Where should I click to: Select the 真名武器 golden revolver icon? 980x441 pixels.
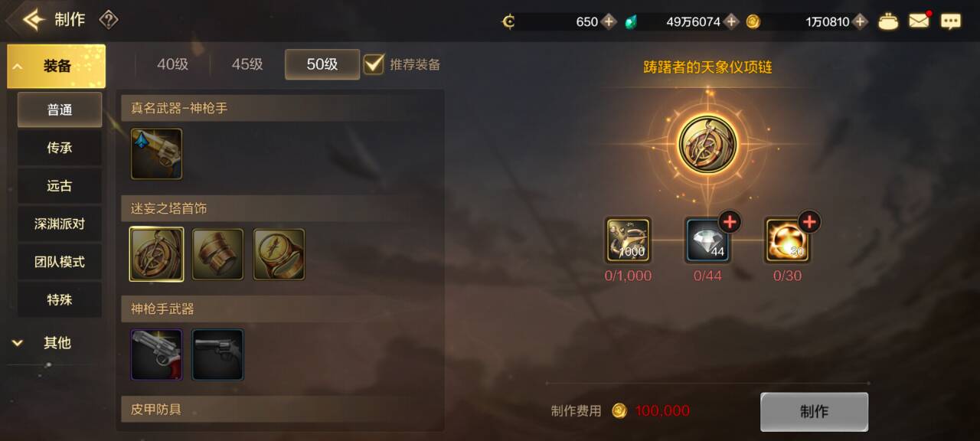pyautogui.click(x=156, y=154)
